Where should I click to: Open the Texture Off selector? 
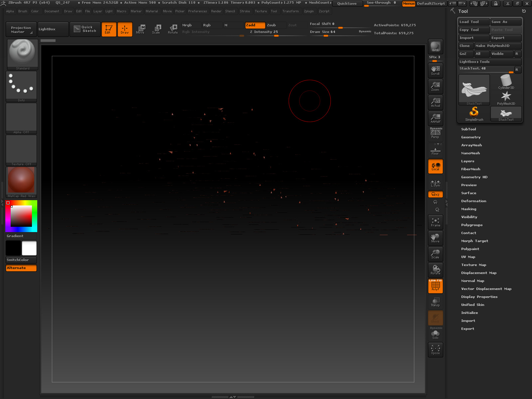coord(21,150)
